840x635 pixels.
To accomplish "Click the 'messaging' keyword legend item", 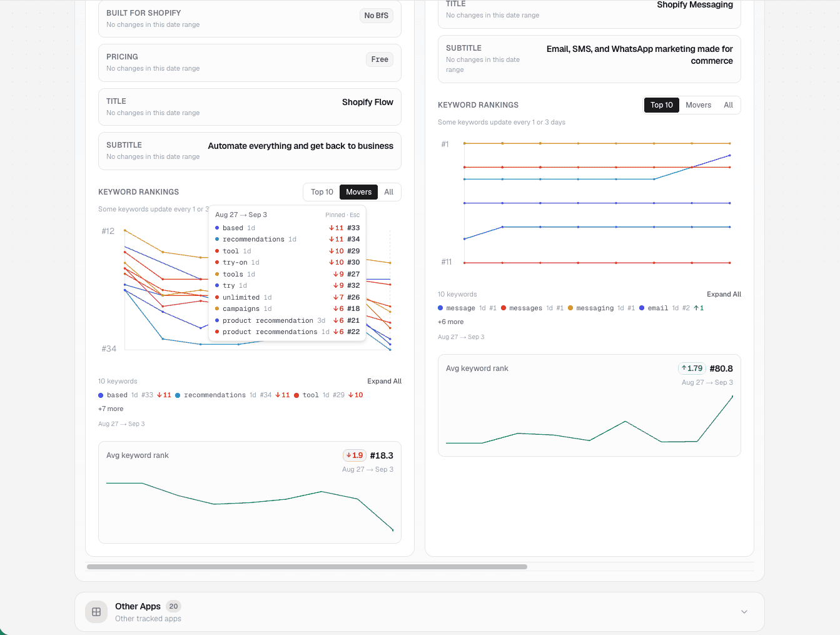I will click(x=601, y=308).
